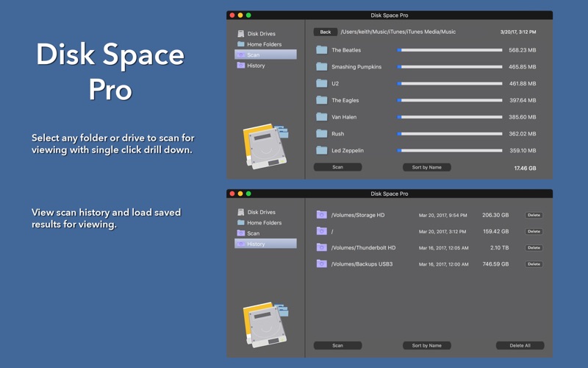Click the 3/20/17, 3:12 PM timestamp
This screenshot has width=588, height=368.
(x=518, y=32)
